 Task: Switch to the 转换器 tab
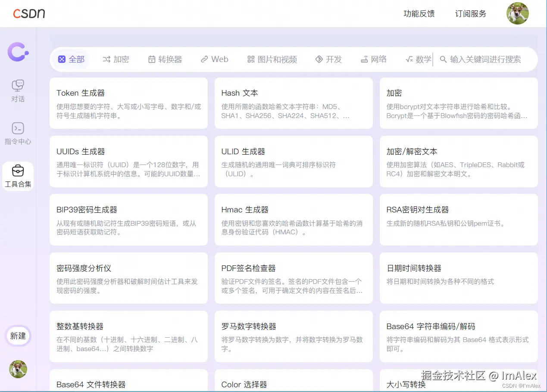click(x=165, y=59)
